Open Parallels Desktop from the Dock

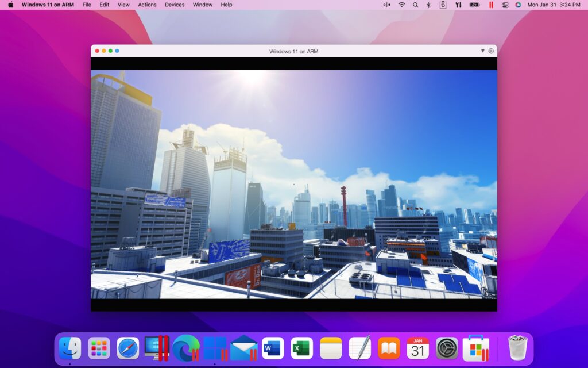point(157,348)
